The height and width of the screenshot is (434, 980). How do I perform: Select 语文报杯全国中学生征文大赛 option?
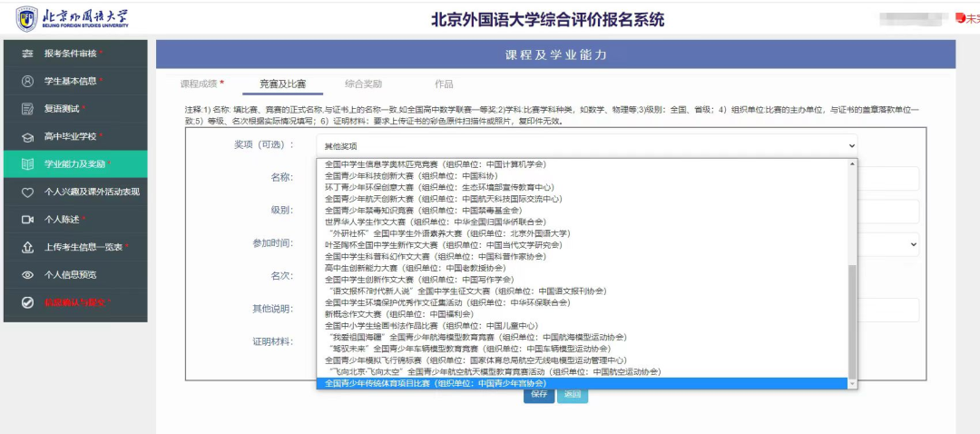582,291
